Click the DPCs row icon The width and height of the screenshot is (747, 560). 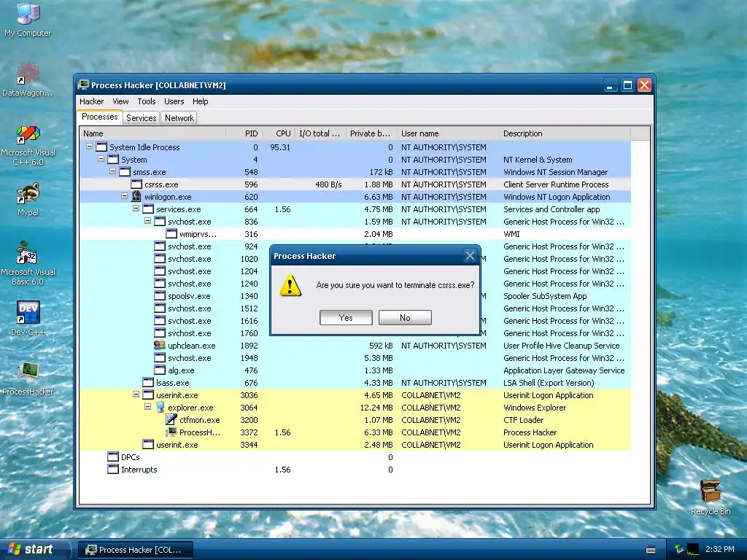(x=113, y=456)
